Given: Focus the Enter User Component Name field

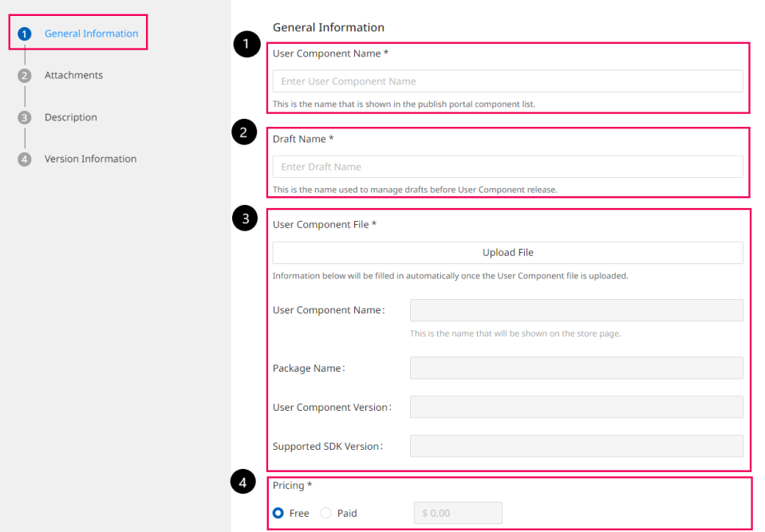Looking at the screenshot, I should 508,81.
